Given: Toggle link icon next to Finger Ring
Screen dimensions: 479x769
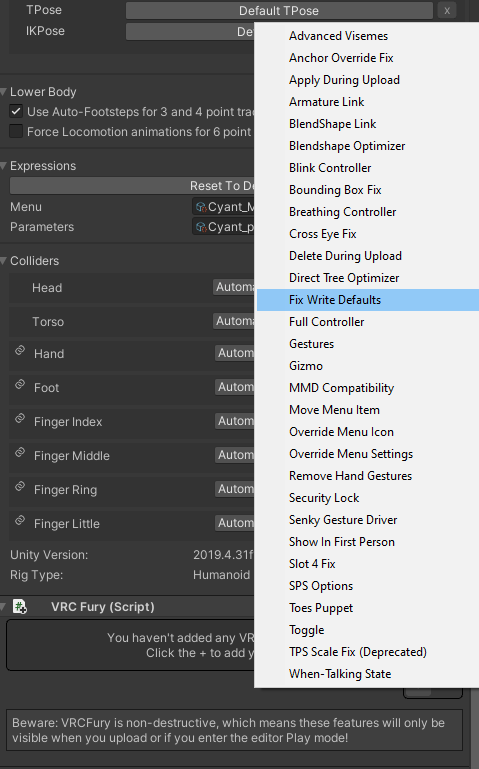Looking at the screenshot, I should (x=20, y=487).
